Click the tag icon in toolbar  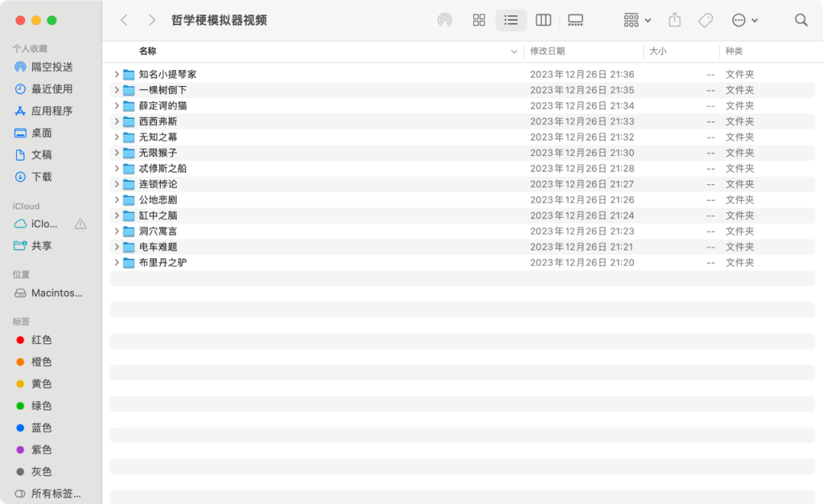tap(706, 21)
